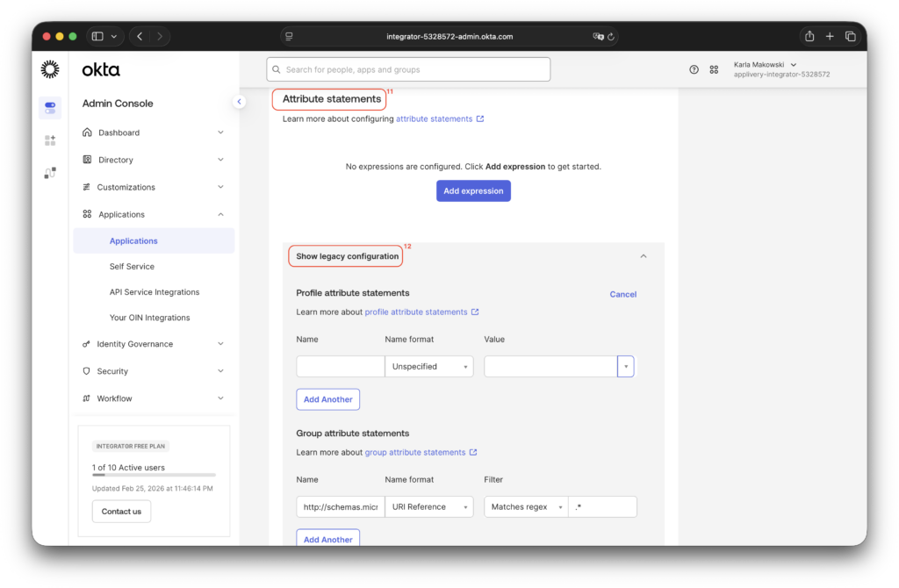899x588 pixels.
Task: Open the Unspecified name format dropdown
Action: pyautogui.click(x=428, y=367)
